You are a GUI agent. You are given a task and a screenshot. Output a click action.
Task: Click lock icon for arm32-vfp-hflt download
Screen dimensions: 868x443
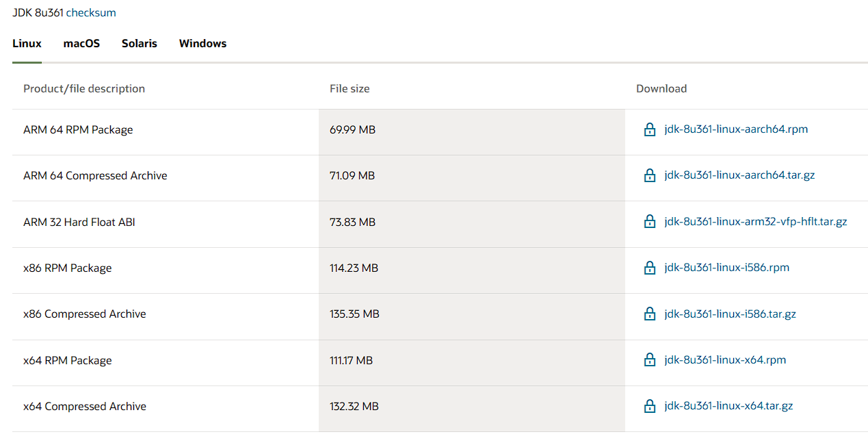(x=650, y=222)
